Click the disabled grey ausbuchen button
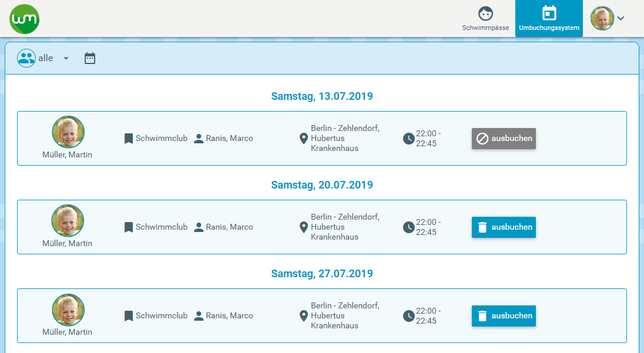 click(504, 139)
